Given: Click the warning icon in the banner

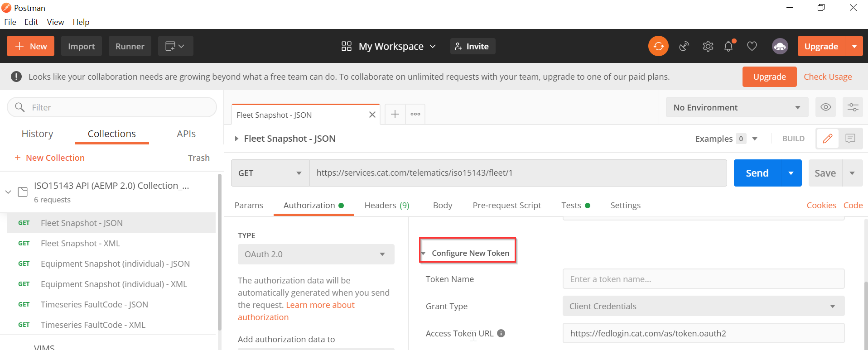Looking at the screenshot, I should [x=16, y=77].
